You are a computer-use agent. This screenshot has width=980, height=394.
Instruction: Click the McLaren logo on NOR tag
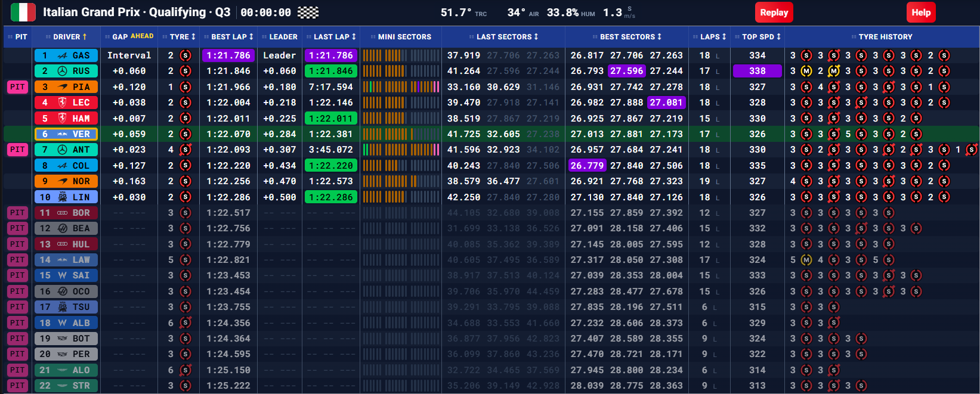pos(62,181)
